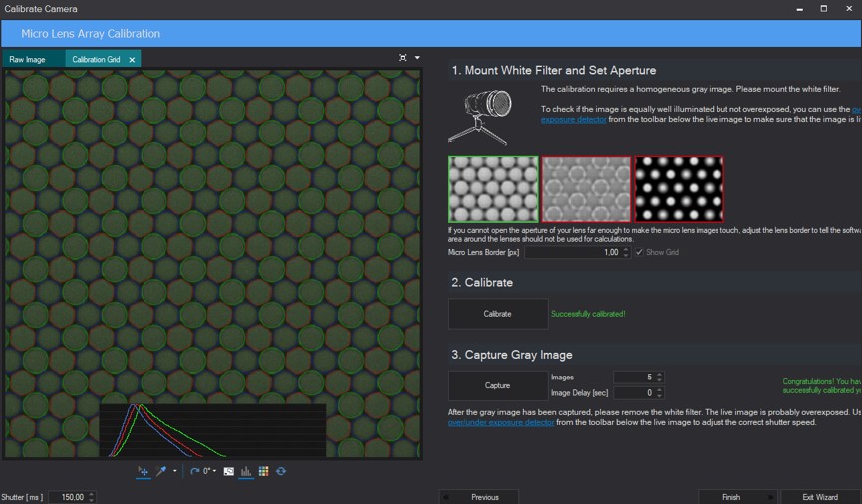Click the refresh arrows icon

[281, 471]
